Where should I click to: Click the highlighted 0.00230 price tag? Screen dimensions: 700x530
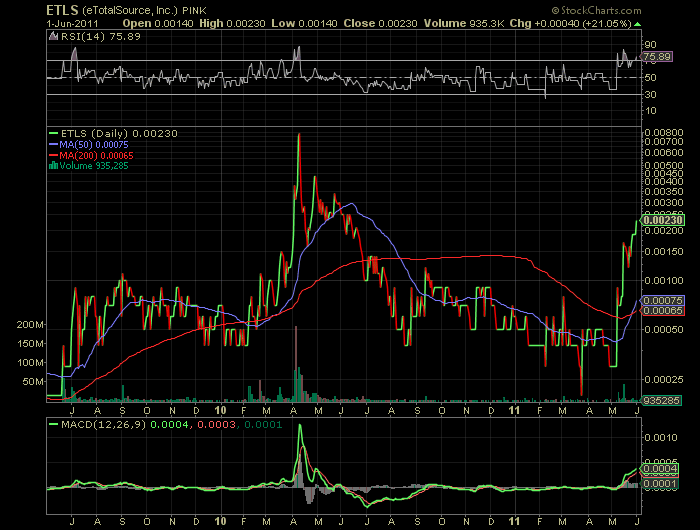coord(661,220)
